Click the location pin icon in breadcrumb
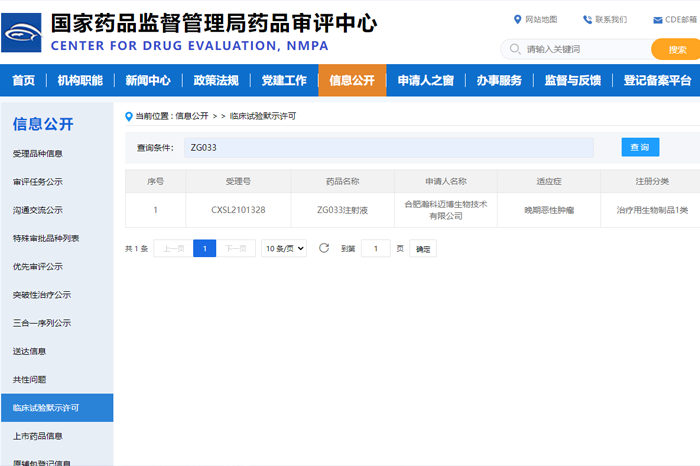700x466 pixels. tap(128, 116)
